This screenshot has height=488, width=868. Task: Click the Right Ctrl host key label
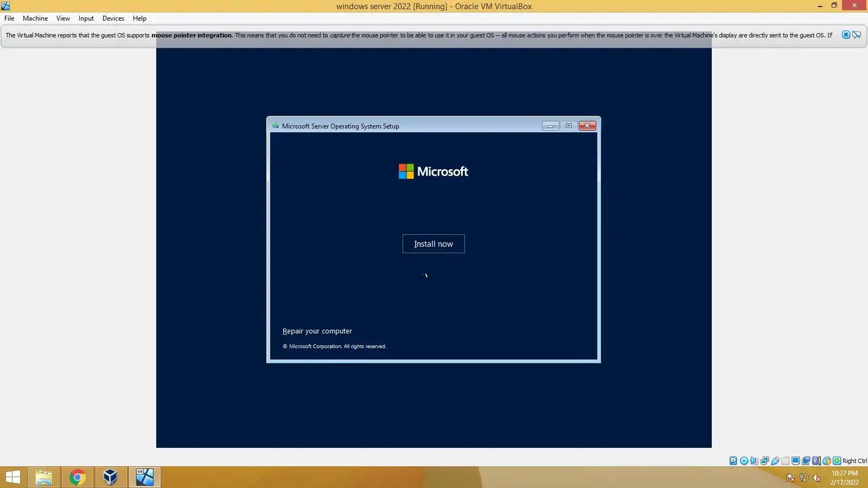pos(854,461)
